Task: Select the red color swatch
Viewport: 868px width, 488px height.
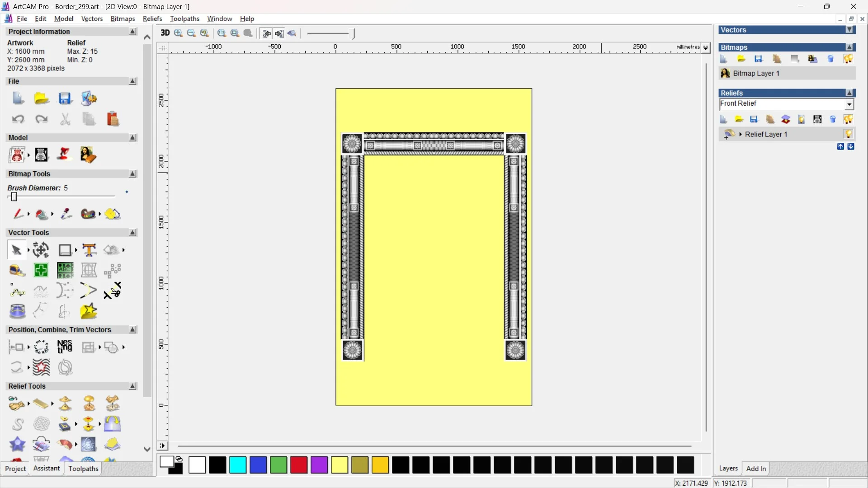Action: coord(298,465)
